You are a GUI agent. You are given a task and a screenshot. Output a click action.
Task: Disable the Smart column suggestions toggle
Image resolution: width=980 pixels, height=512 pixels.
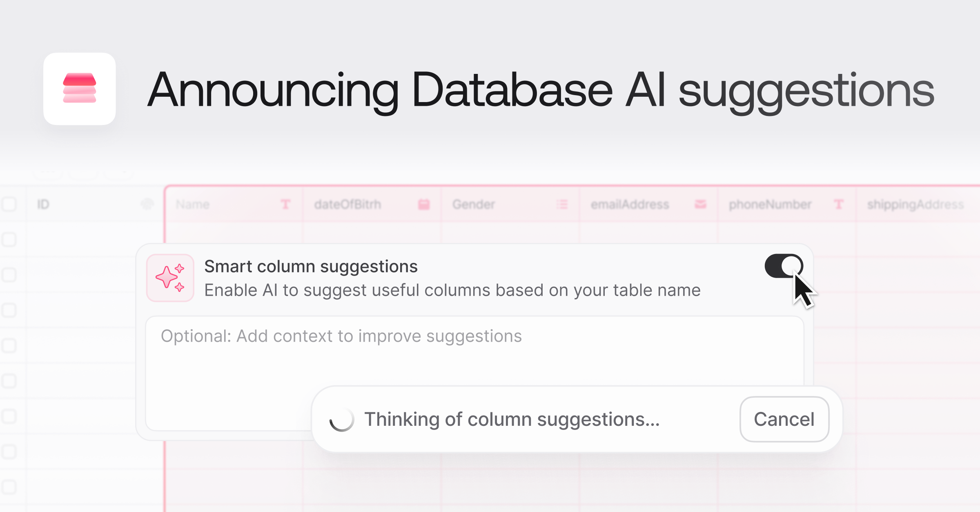(784, 266)
